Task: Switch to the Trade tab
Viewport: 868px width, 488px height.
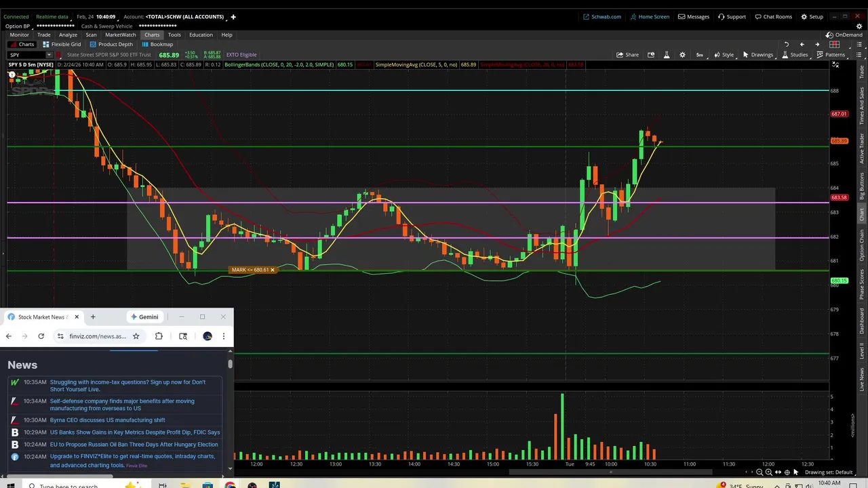Action: (44, 35)
